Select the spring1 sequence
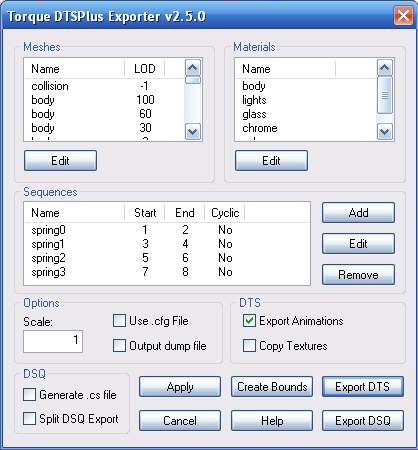The height and width of the screenshot is (450, 418). (x=167, y=244)
